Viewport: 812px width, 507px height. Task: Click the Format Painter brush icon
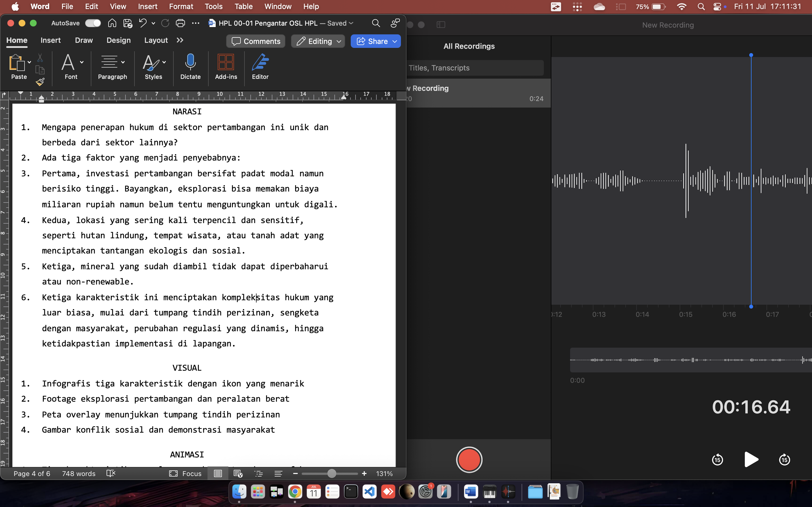pos(40,81)
